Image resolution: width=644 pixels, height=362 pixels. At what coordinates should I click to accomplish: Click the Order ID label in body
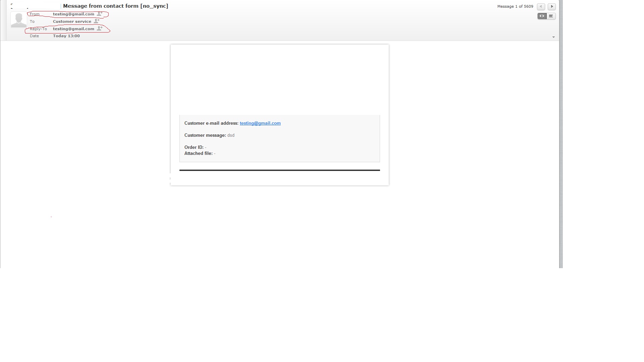[x=194, y=147]
